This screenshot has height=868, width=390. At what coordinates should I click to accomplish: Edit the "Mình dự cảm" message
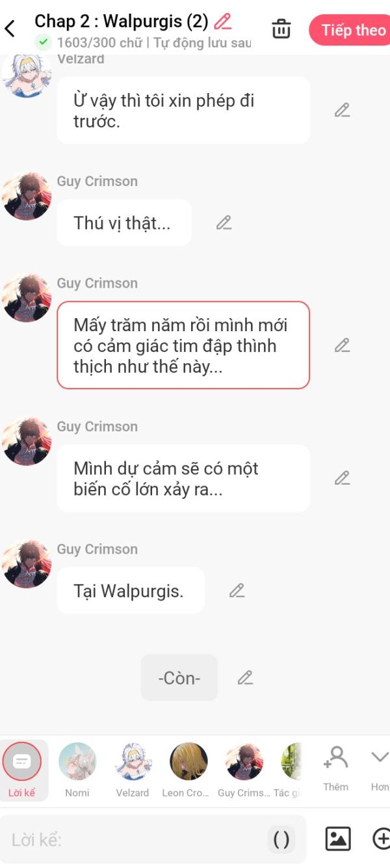343,478
